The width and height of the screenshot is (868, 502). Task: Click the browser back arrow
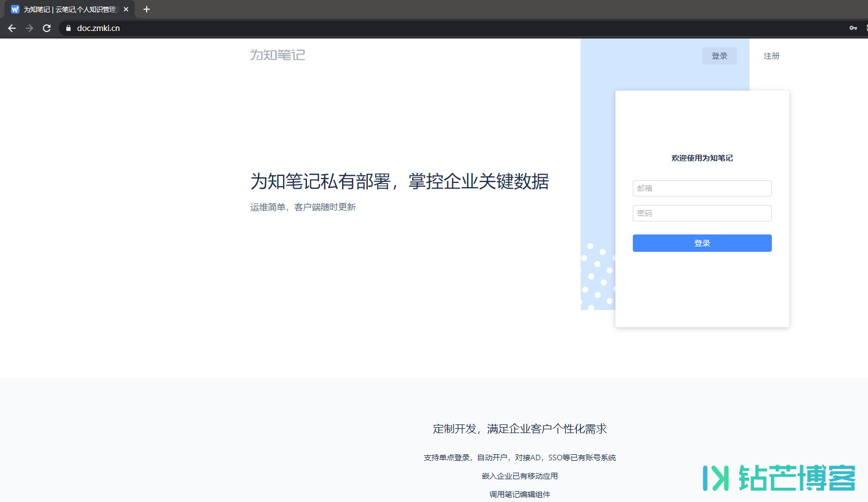point(12,28)
